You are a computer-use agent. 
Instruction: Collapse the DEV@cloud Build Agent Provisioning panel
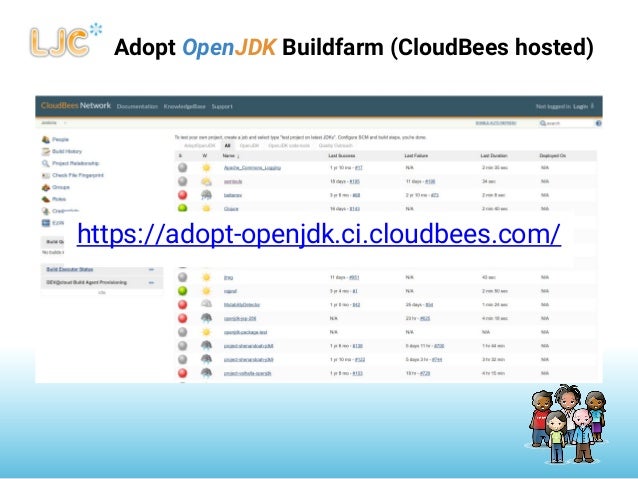151,282
